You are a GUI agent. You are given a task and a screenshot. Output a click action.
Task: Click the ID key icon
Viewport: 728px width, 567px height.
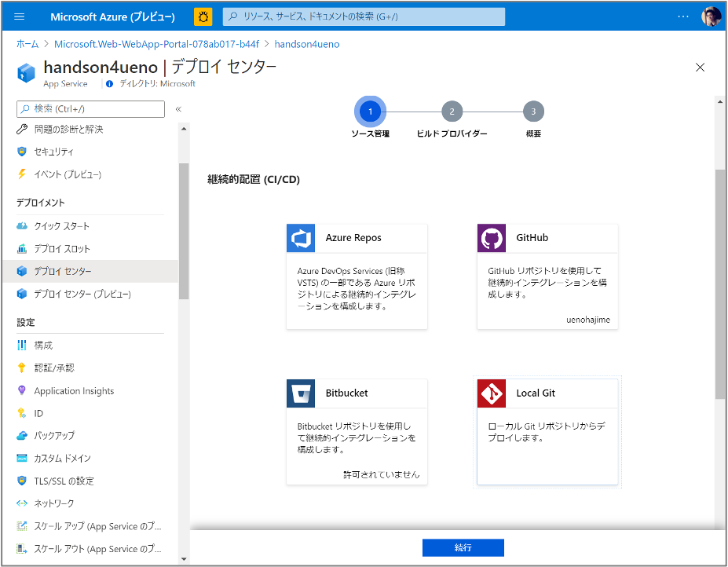pos(22,413)
